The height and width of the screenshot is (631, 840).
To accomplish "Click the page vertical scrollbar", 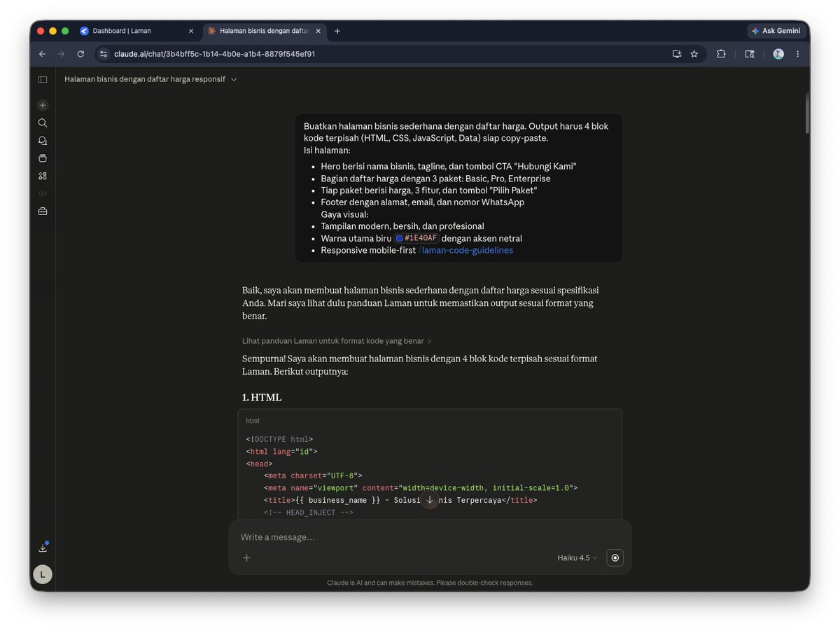I will [806, 112].
